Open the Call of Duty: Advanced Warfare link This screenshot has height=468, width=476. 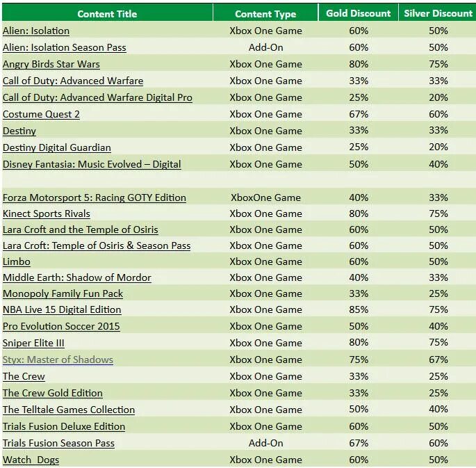click(x=73, y=81)
